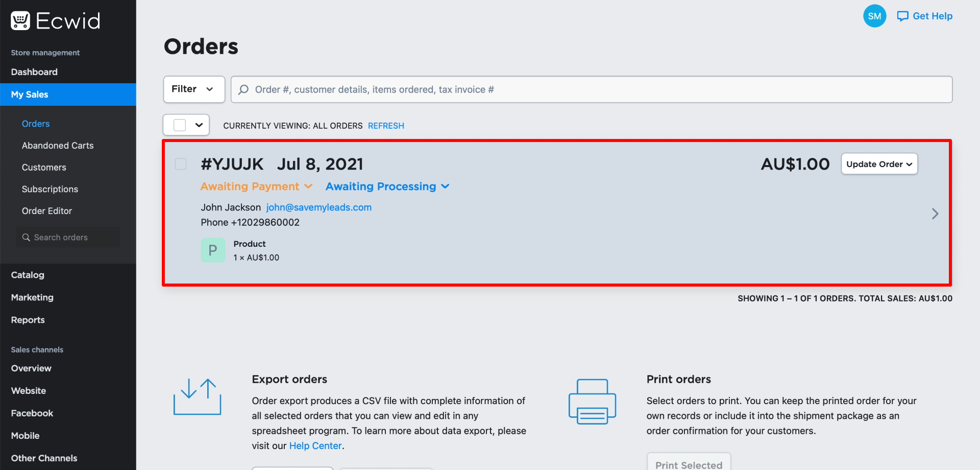Open the Awaiting Payment status dropdown
The image size is (980, 470).
(256, 186)
